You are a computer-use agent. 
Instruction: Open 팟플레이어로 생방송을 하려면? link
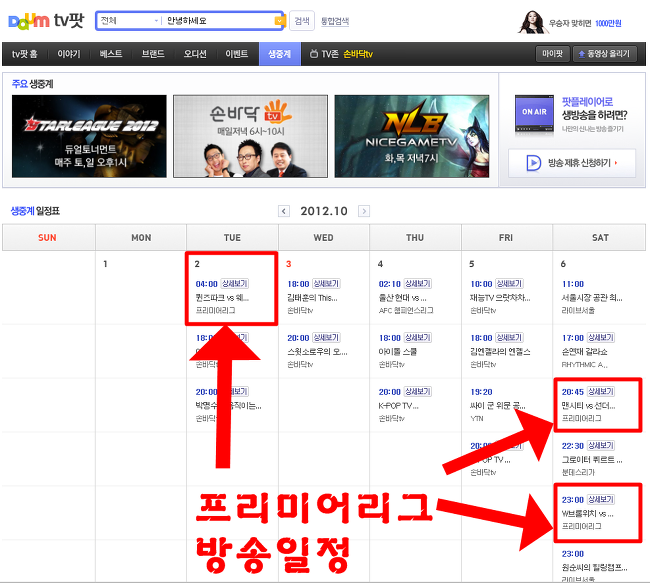[594, 108]
